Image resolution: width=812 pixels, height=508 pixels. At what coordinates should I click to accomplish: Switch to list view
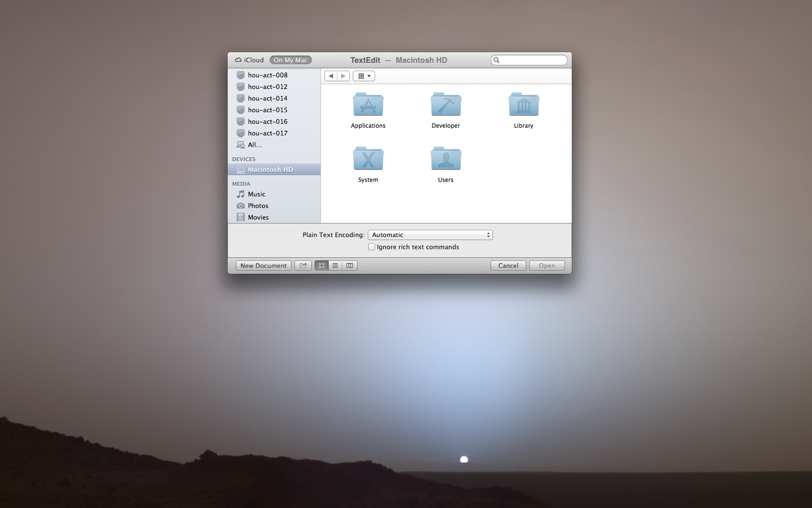(x=335, y=266)
